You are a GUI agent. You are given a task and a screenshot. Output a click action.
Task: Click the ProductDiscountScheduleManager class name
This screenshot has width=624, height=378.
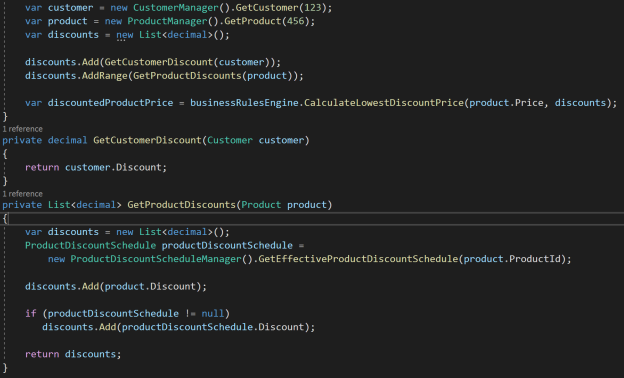point(156,259)
